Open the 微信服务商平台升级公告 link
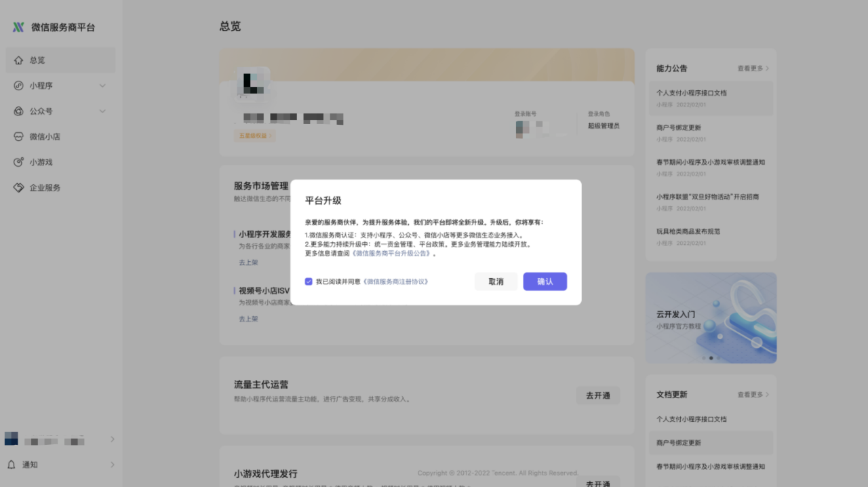868x487 pixels. pyautogui.click(x=392, y=253)
